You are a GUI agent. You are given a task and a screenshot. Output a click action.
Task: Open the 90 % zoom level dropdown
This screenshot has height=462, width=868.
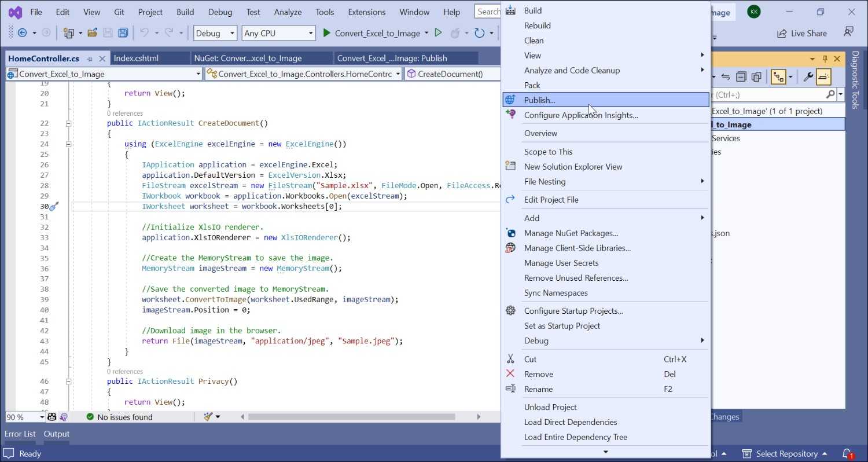pyautogui.click(x=25, y=417)
